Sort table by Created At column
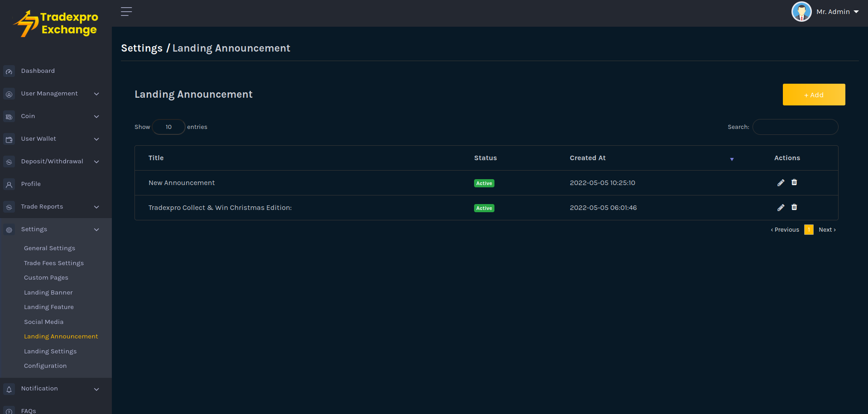 coord(588,158)
